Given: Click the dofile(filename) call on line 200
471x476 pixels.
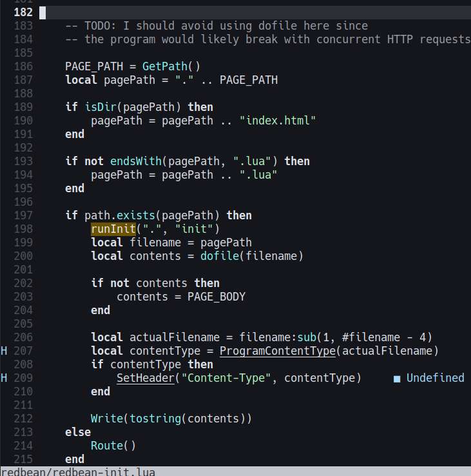Looking at the screenshot, I should 252,256.
